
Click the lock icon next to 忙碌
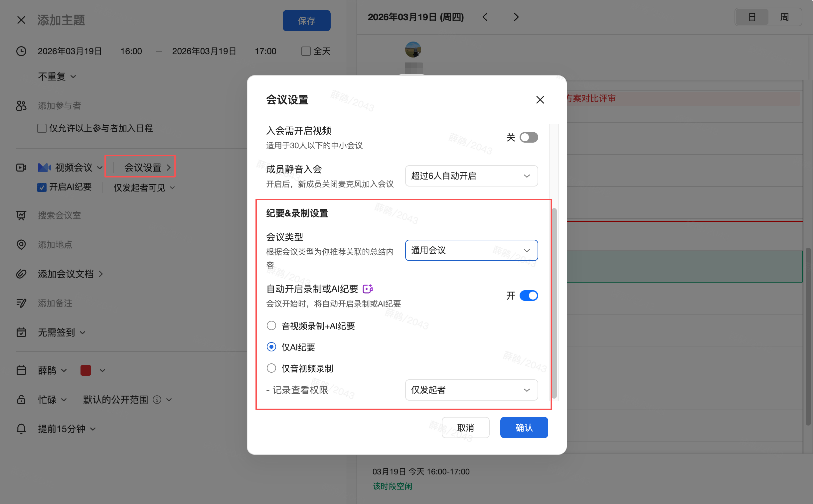click(21, 399)
